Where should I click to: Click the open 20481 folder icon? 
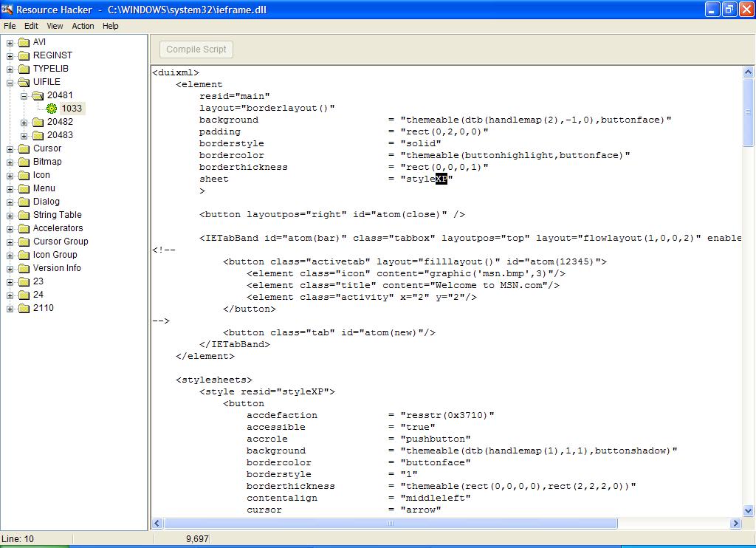click(x=38, y=95)
